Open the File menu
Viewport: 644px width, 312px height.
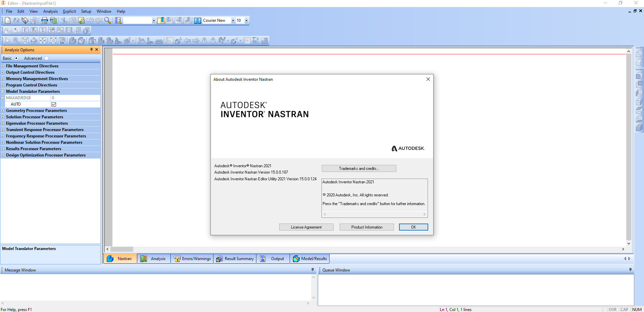click(9, 11)
